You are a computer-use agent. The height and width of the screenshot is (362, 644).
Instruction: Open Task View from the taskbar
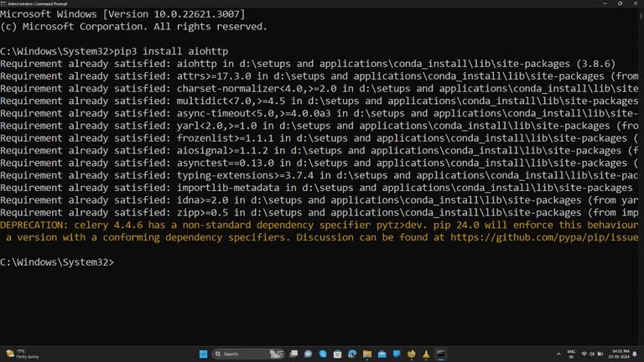[293, 354]
